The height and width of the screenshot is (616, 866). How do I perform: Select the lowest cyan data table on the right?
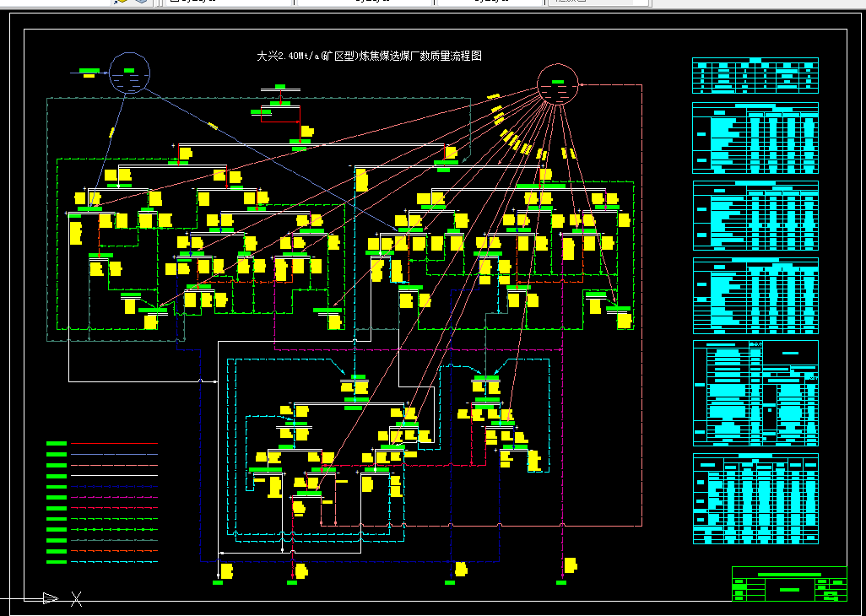755,499
